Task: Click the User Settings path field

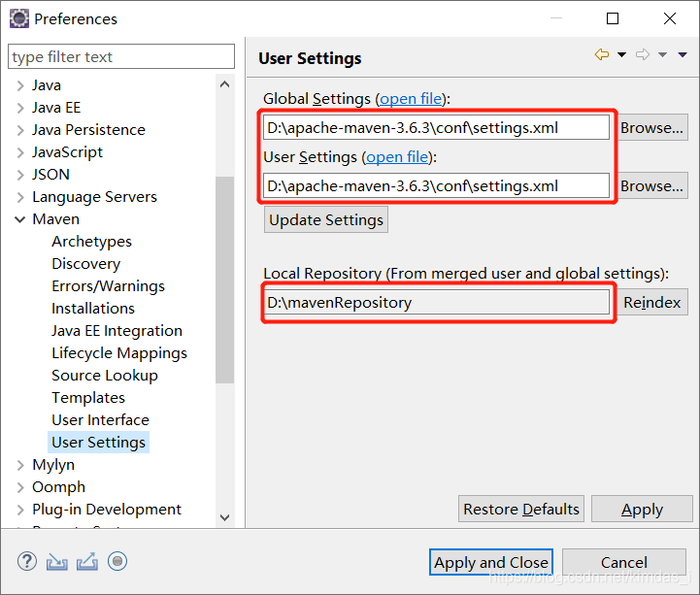Action: pyautogui.click(x=436, y=185)
